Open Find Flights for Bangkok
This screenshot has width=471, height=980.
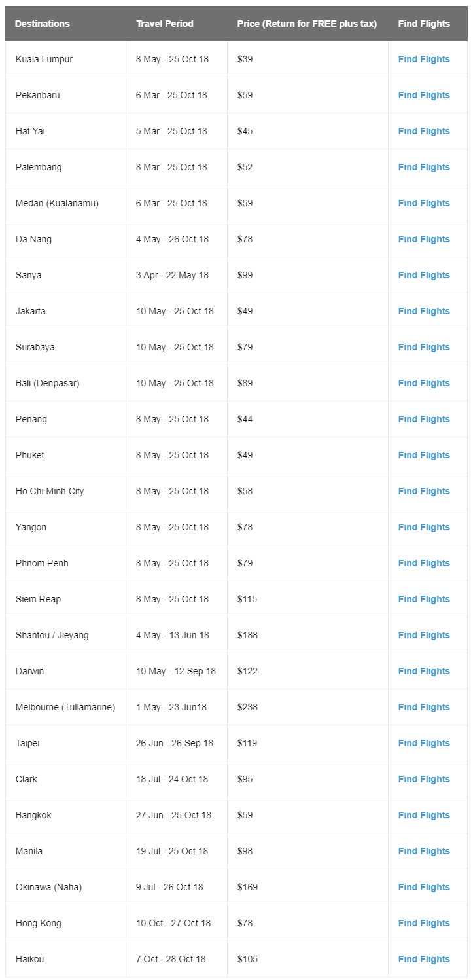[424, 815]
